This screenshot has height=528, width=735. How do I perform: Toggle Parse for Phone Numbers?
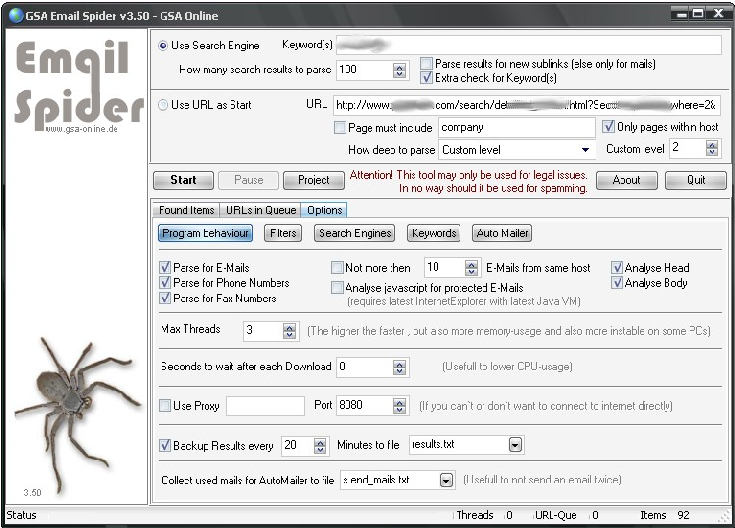click(x=165, y=283)
